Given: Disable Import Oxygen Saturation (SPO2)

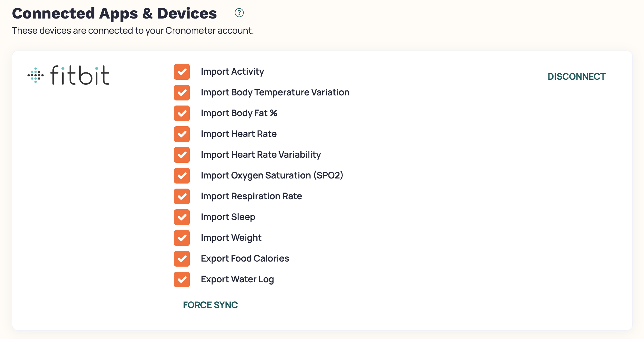Looking at the screenshot, I should point(182,176).
